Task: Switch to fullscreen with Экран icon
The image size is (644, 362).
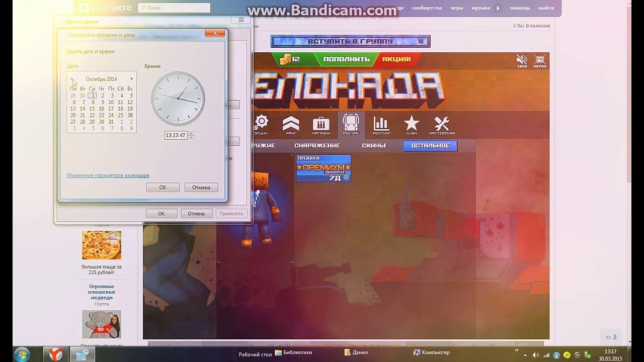Action: (539, 61)
